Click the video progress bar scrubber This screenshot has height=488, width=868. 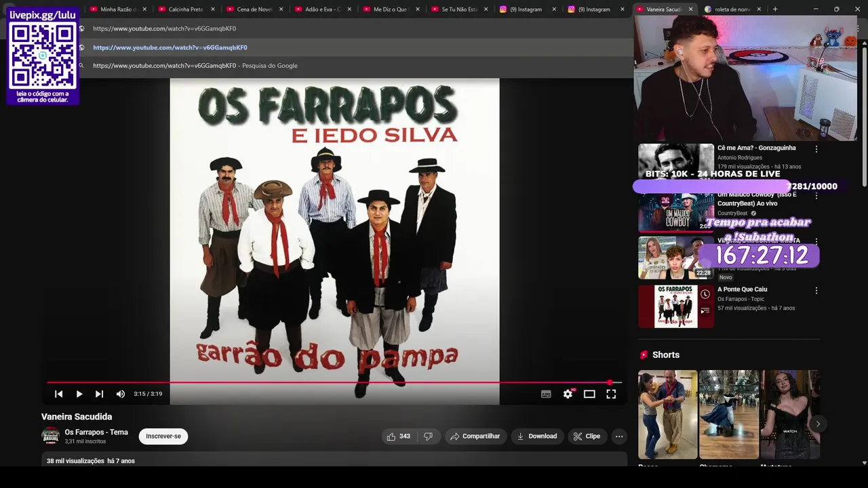(610, 383)
